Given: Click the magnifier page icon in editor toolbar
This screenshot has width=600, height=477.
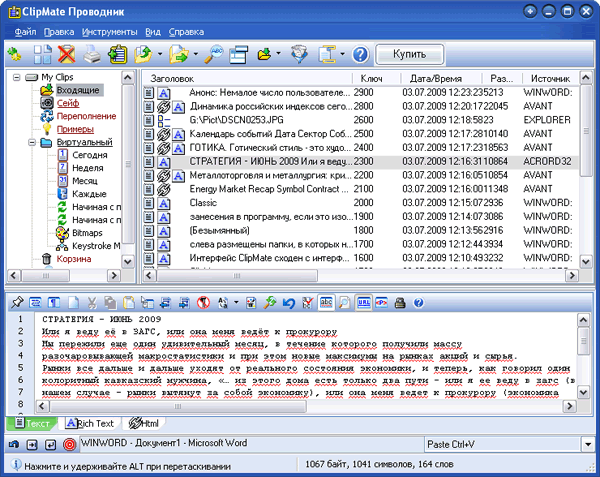Looking at the screenshot, I should (x=344, y=303).
